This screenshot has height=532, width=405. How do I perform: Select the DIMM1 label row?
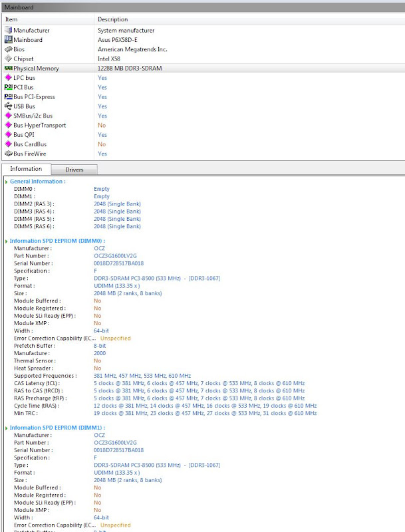pos(25,196)
